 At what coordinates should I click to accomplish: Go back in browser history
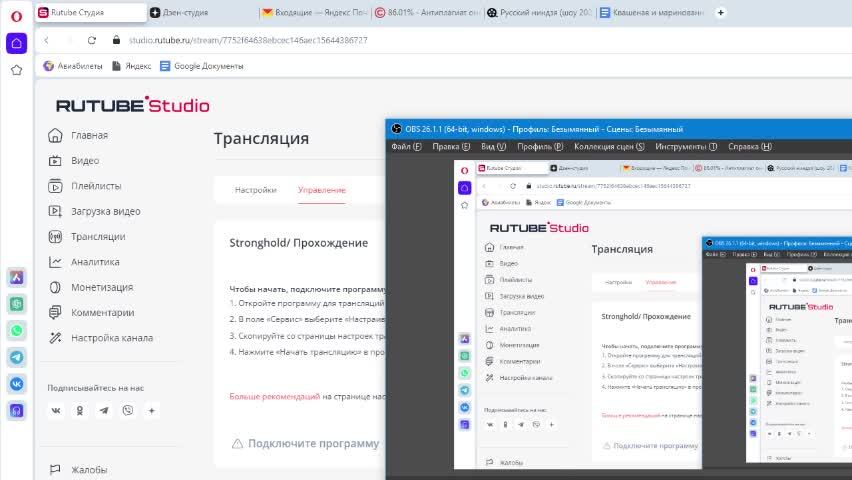[x=47, y=40]
